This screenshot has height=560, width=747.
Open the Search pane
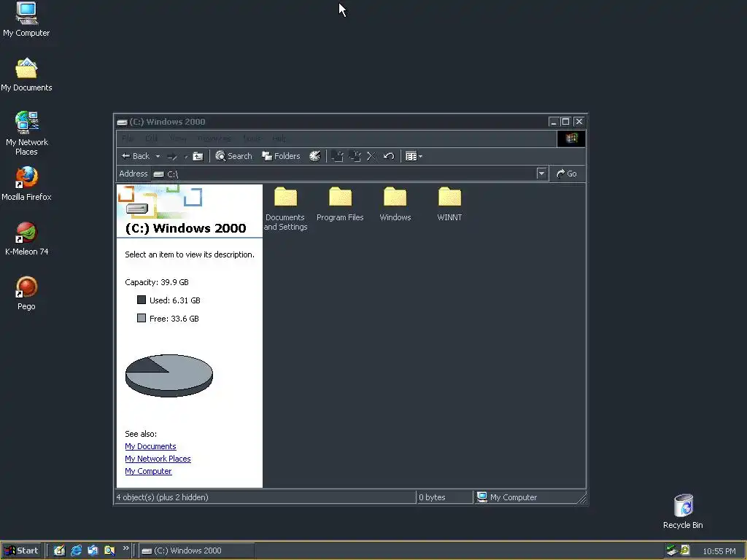coord(233,156)
